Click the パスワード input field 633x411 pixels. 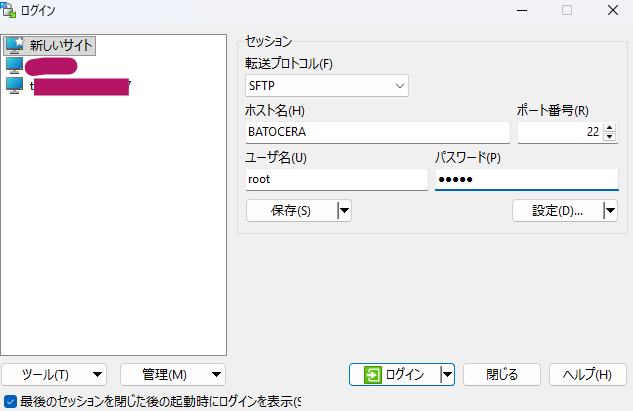tap(526, 179)
